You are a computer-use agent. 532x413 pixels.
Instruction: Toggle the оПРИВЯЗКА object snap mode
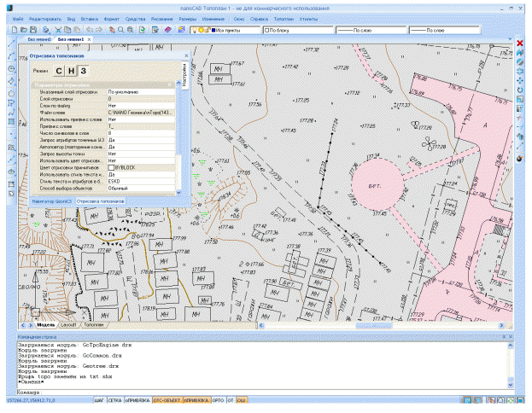(x=137, y=400)
